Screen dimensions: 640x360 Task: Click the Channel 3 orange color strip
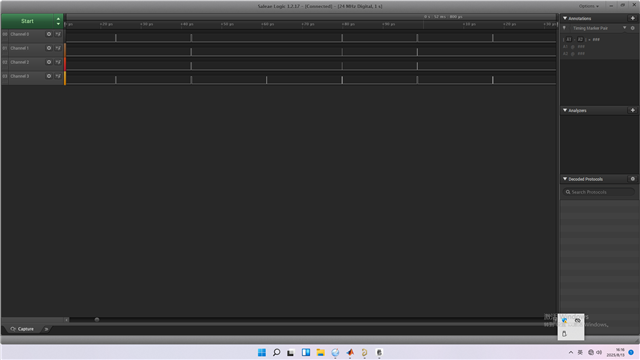pos(65,78)
